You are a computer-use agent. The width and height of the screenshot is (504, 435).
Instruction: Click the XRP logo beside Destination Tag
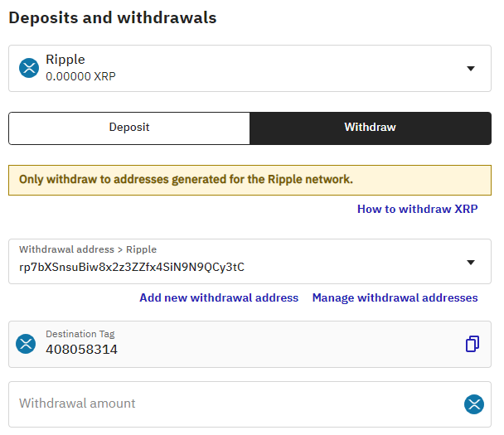(26, 344)
